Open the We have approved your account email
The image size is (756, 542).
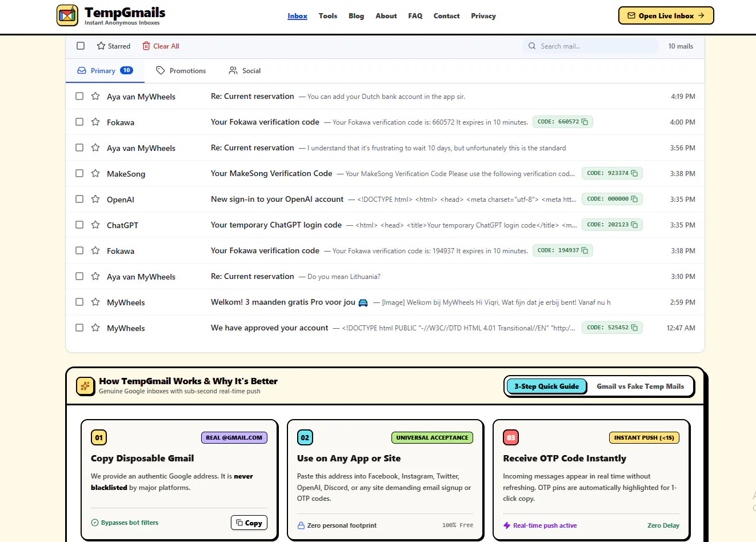tap(385, 328)
